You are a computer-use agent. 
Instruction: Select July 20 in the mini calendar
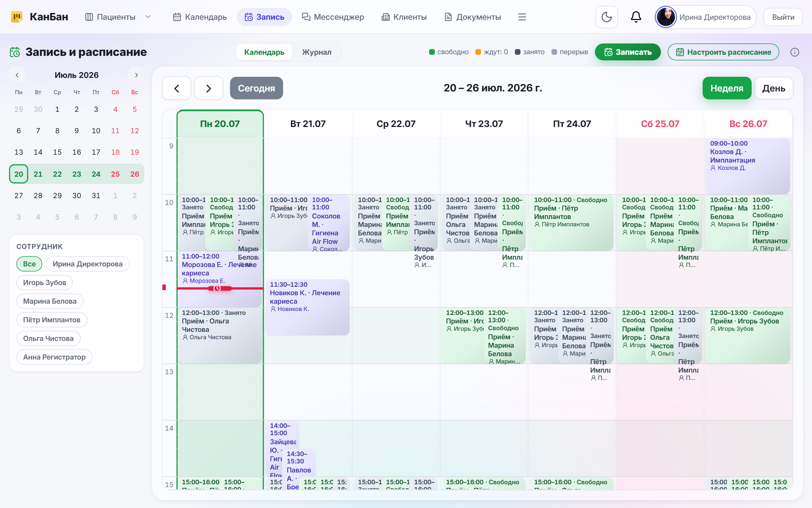click(x=18, y=174)
